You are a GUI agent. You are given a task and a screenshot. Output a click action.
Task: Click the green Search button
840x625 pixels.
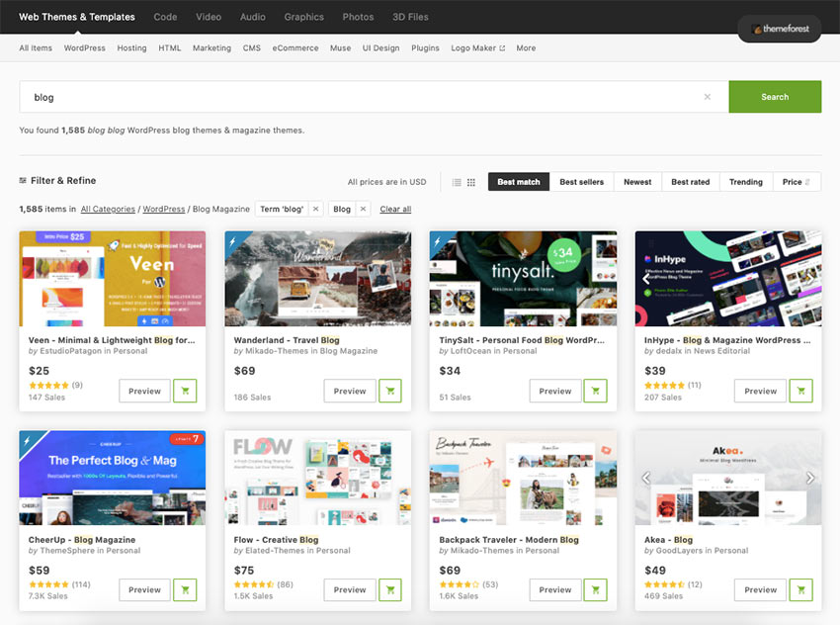(x=775, y=97)
